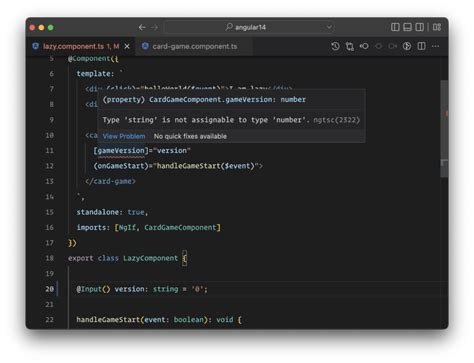Split the editor to the right
Screen dimensions: 474x363
tap(421, 46)
